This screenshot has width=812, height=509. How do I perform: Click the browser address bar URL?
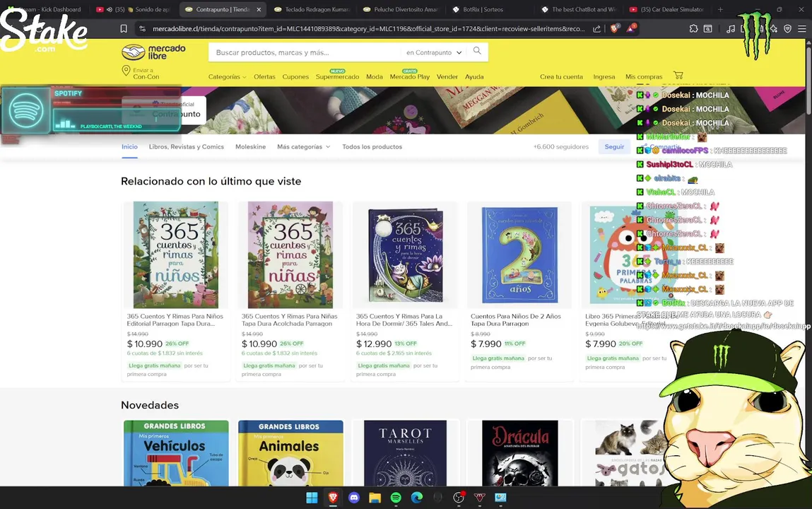pos(368,29)
